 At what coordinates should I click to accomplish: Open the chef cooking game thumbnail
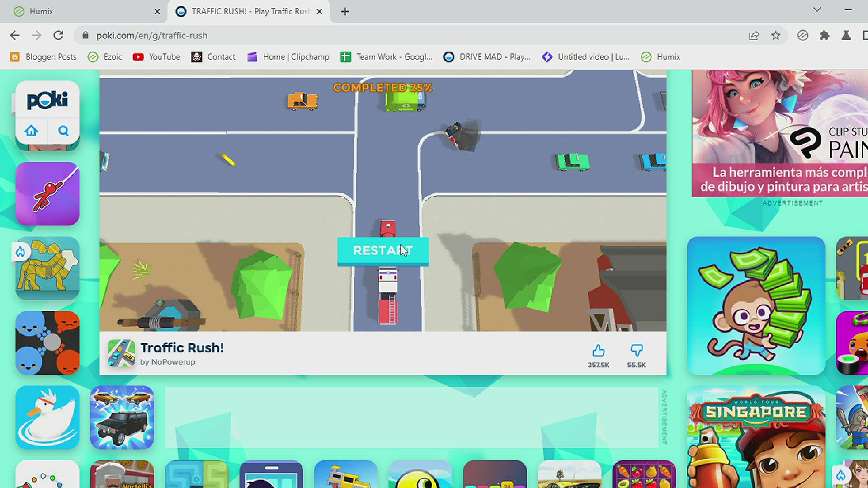[x=122, y=474]
